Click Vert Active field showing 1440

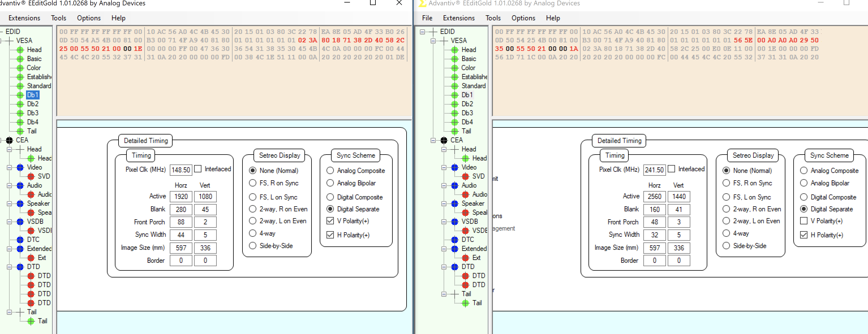[x=679, y=197]
